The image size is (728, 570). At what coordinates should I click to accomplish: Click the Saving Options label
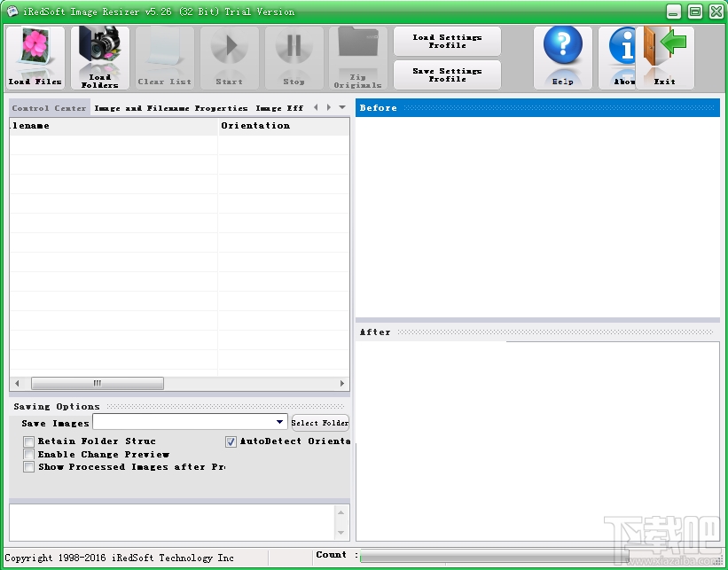[x=57, y=406]
